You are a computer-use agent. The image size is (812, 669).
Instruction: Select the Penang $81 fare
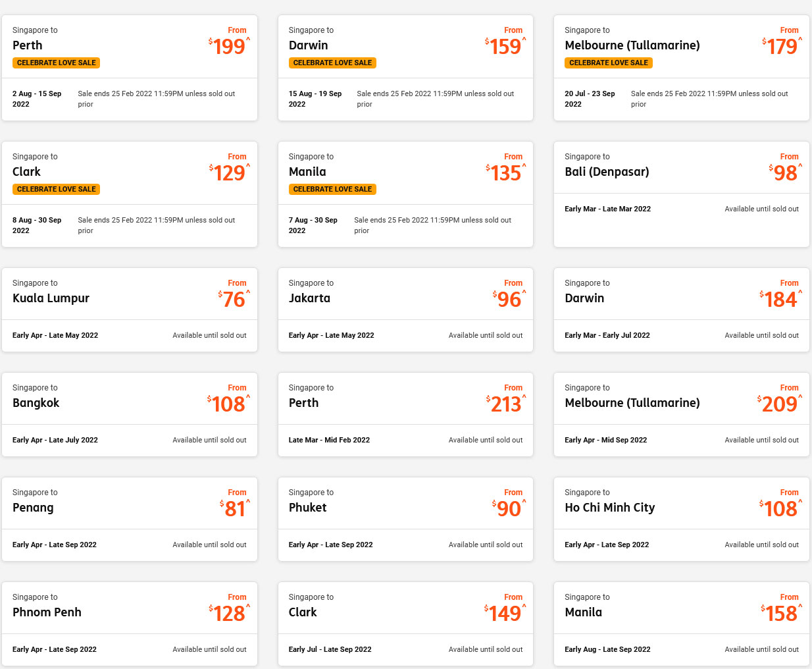(x=130, y=519)
